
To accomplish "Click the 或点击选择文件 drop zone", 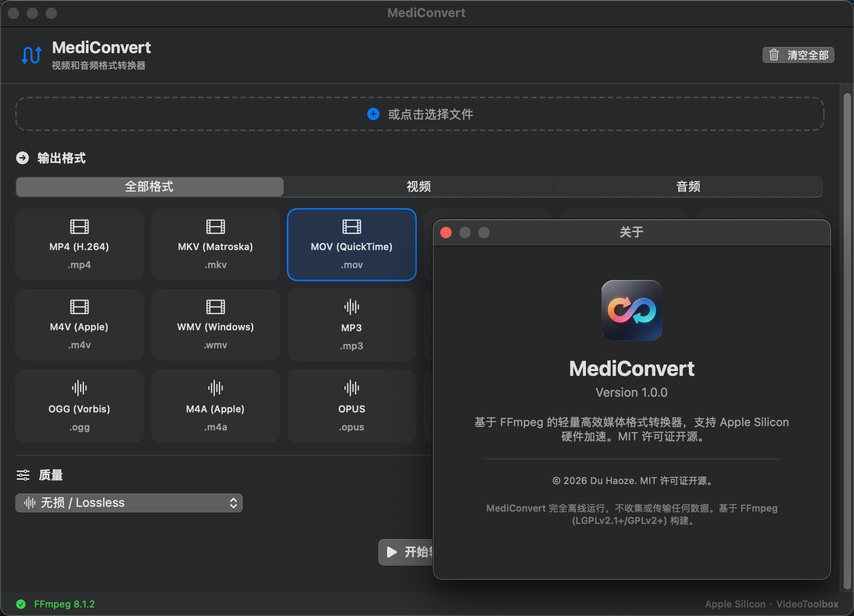I will (420, 114).
